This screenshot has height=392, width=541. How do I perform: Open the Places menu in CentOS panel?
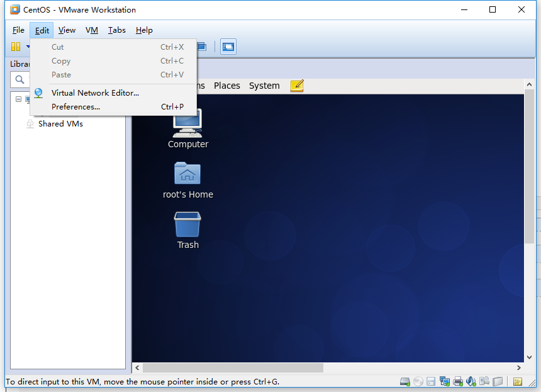226,86
